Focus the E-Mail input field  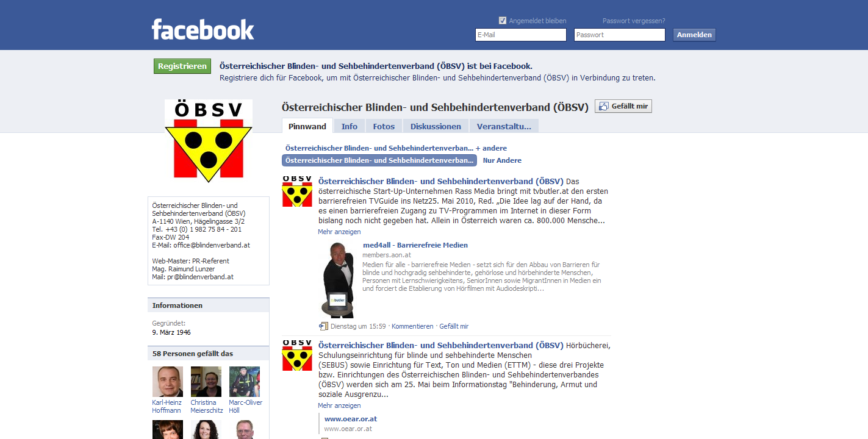[x=521, y=35]
